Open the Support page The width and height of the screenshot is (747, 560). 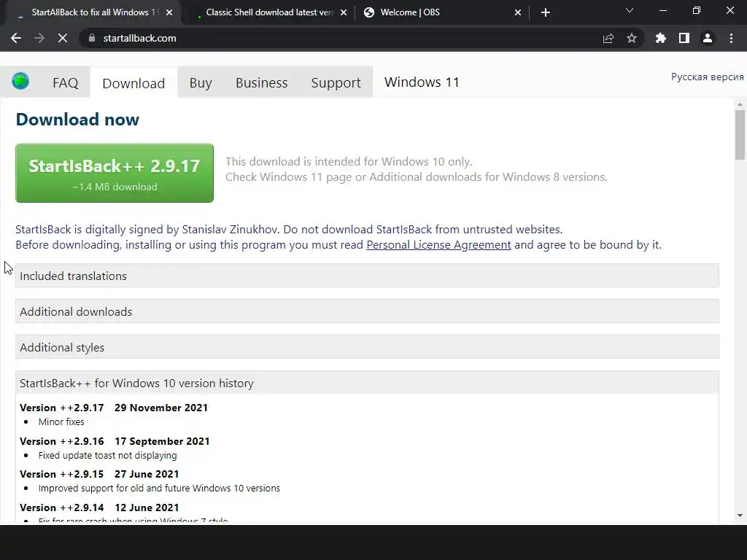336,83
